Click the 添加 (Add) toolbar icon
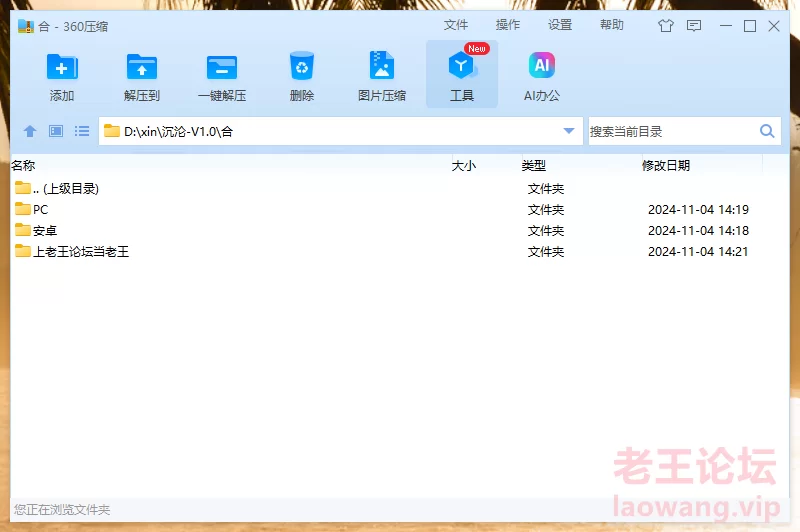 [x=62, y=67]
